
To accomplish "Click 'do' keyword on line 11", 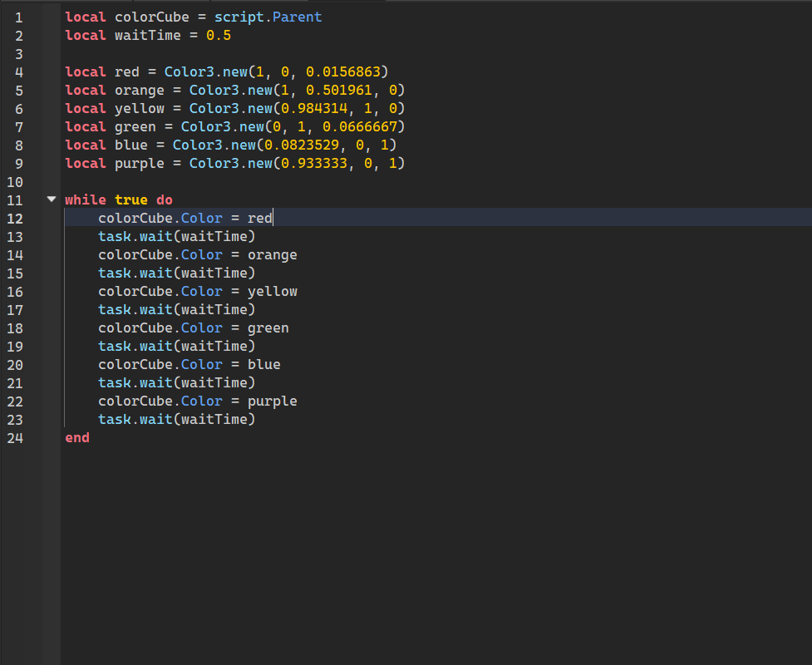I will click(165, 199).
